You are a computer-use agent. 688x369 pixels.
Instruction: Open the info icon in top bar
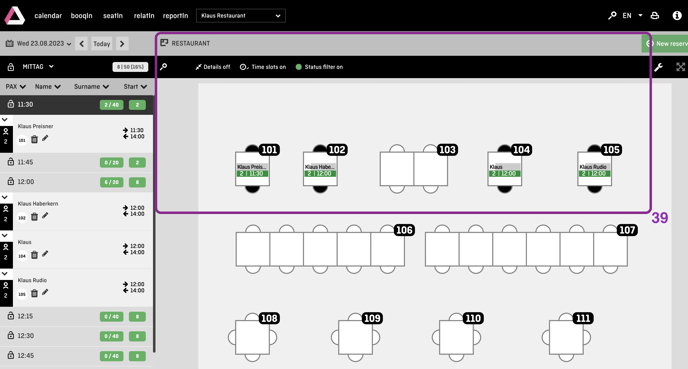click(677, 15)
